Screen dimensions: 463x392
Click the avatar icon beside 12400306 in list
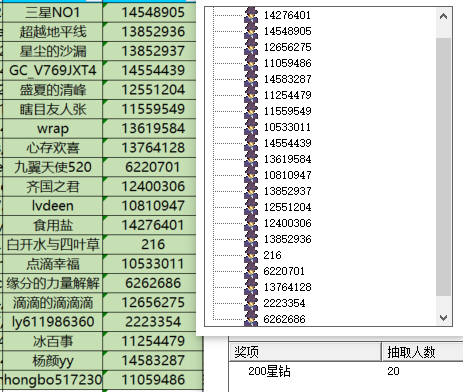coord(251,223)
